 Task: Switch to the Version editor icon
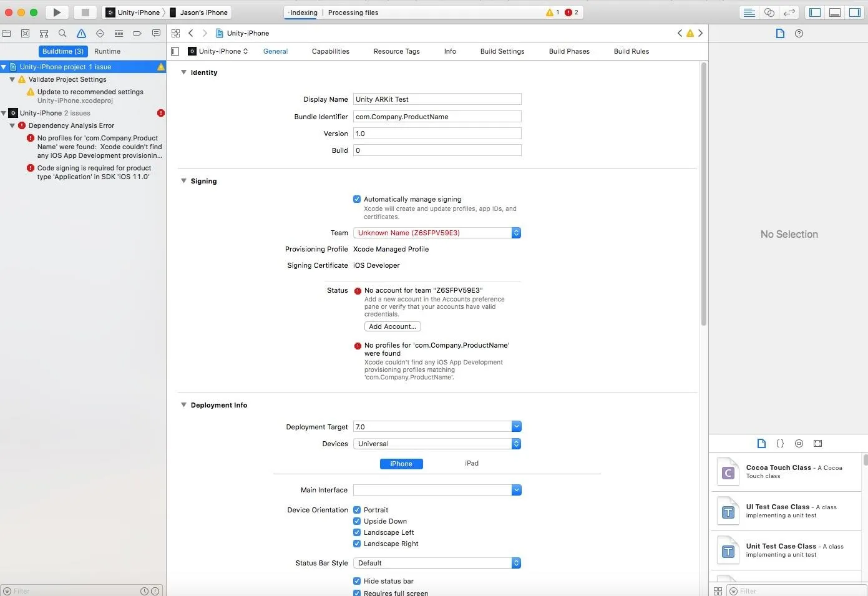(789, 12)
